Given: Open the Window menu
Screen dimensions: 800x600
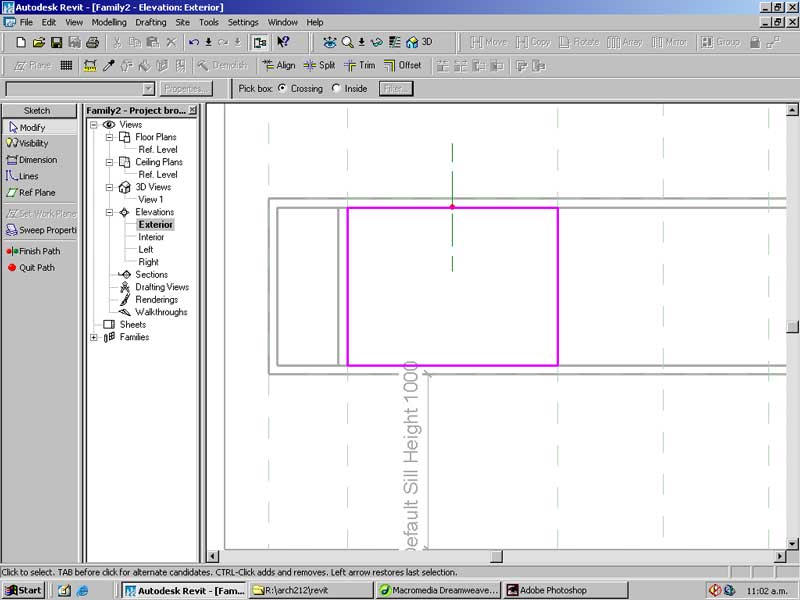Looking at the screenshot, I should [283, 22].
